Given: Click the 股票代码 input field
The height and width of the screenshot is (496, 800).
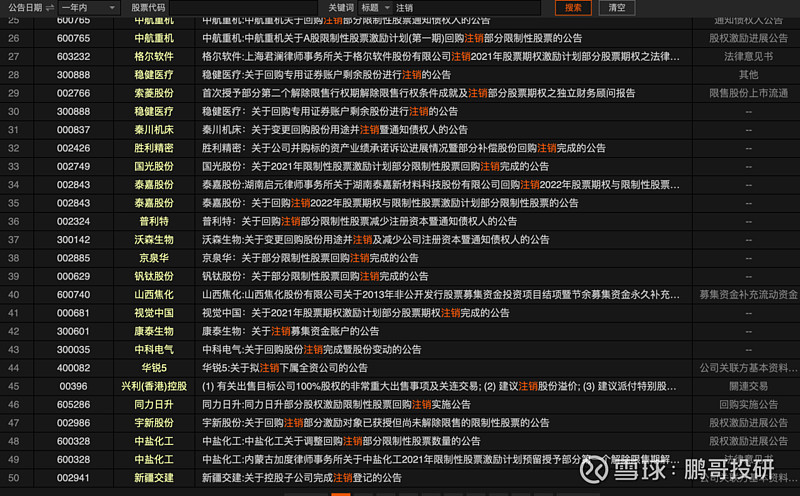Looking at the screenshot, I should point(243,8).
